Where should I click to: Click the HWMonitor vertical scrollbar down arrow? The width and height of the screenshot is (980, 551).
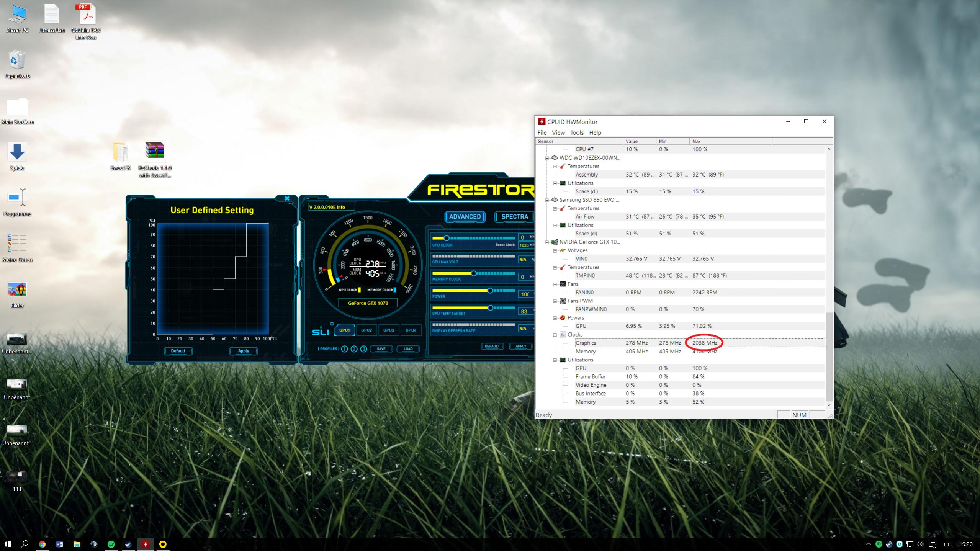(829, 405)
